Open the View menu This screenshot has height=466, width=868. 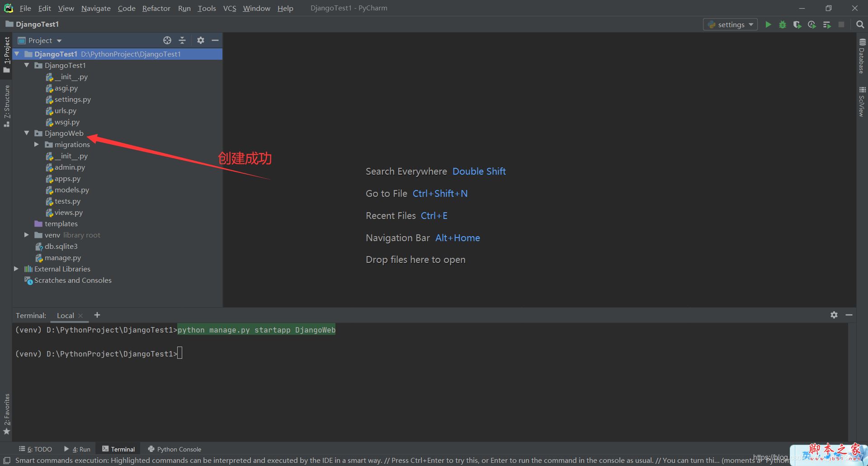click(x=66, y=8)
